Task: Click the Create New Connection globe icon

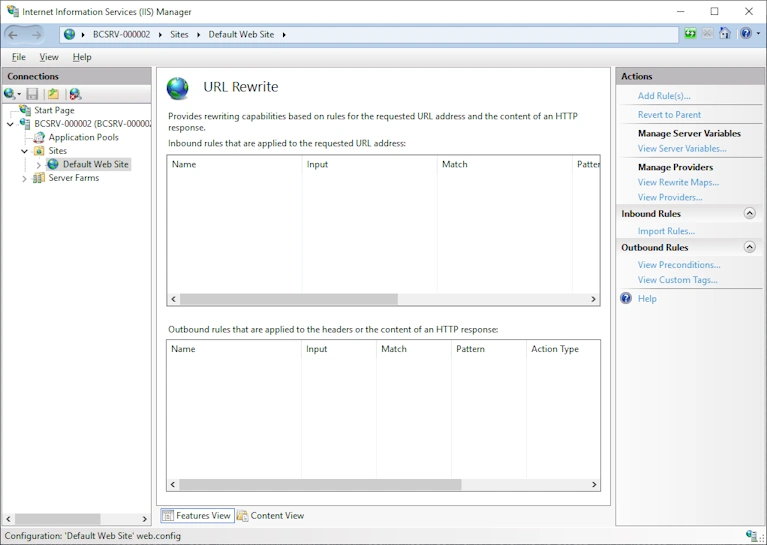Action: [10, 94]
